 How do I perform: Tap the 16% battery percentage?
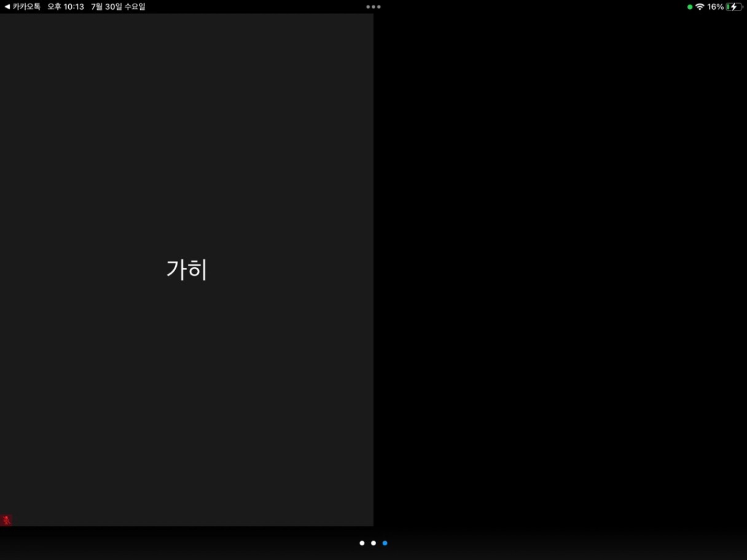click(x=715, y=7)
